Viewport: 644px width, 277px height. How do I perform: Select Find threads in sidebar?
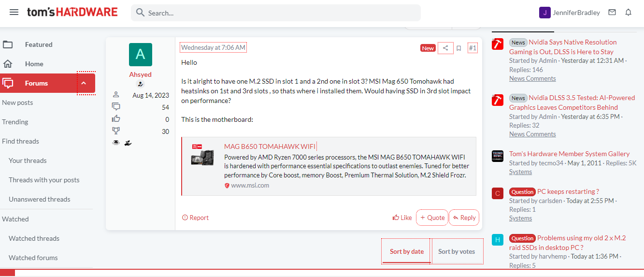point(20,141)
